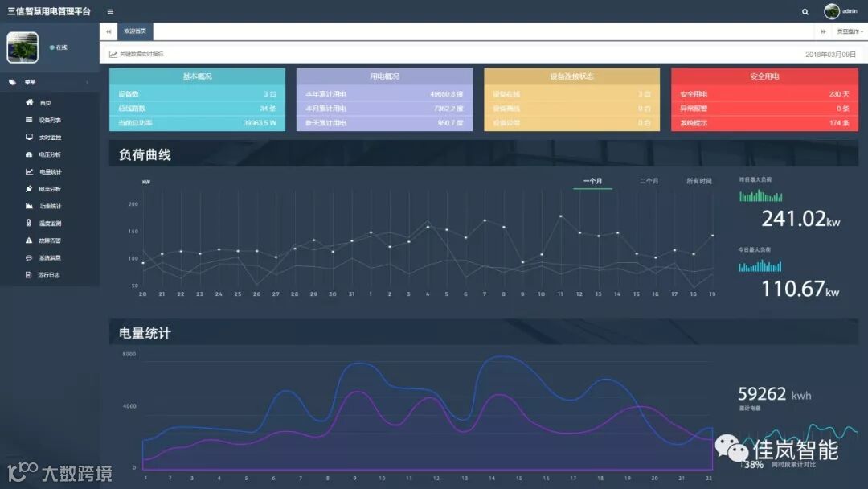Viewport: 868px width, 489px height.
Task: Open 电流分析 plug icon in sidebar
Action: (29, 189)
